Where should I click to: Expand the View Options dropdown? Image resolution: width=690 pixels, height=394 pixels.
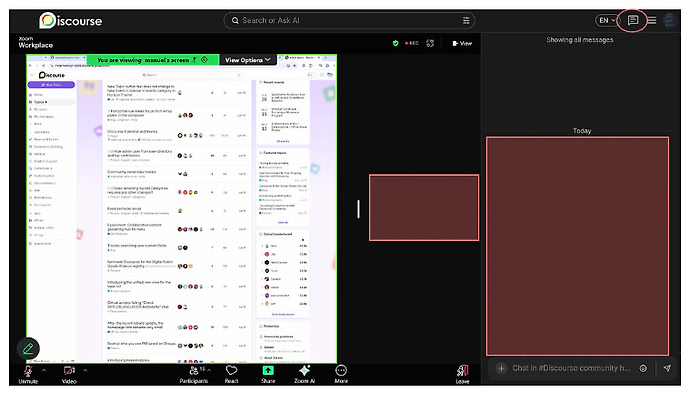[x=248, y=60]
